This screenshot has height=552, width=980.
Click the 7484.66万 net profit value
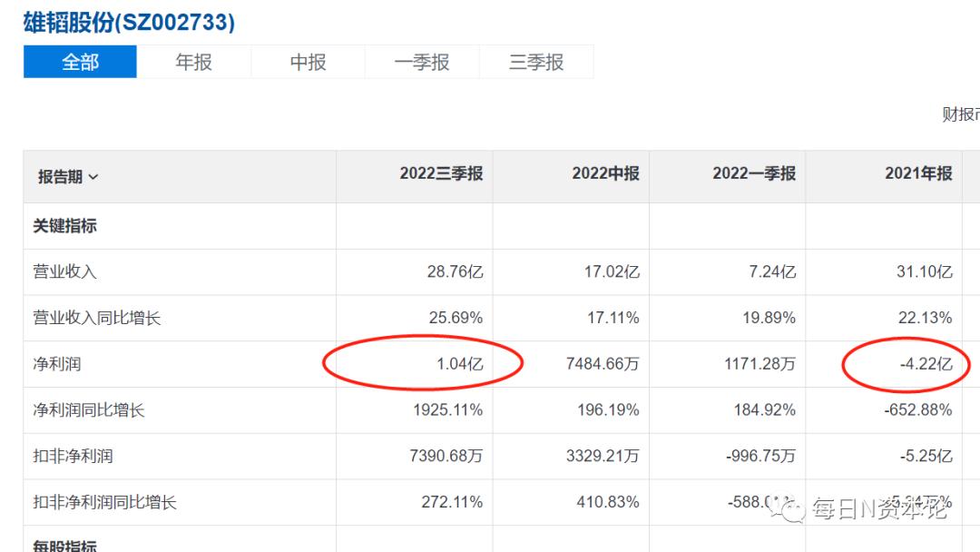pos(603,364)
